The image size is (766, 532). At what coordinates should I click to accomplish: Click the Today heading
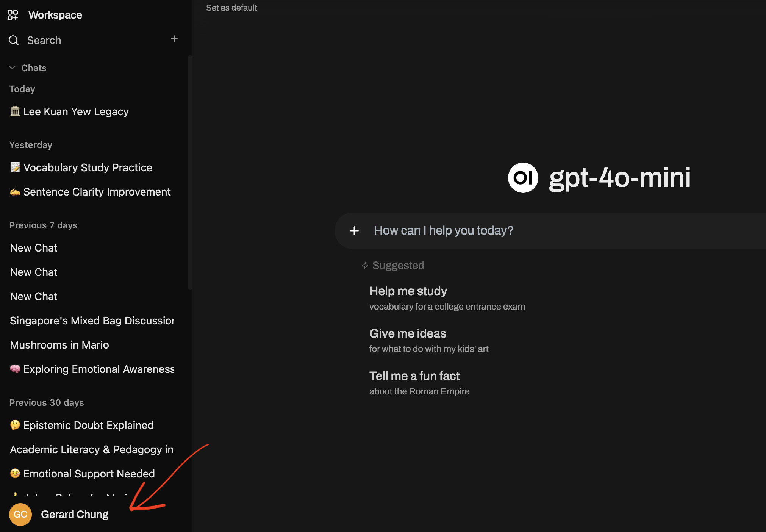pos(22,89)
